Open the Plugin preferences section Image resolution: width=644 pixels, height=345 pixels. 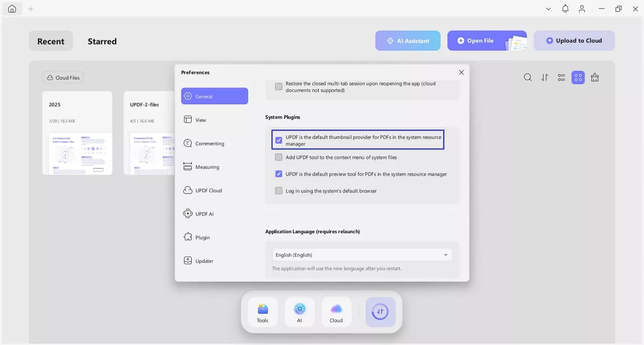[x=202, y=237]
